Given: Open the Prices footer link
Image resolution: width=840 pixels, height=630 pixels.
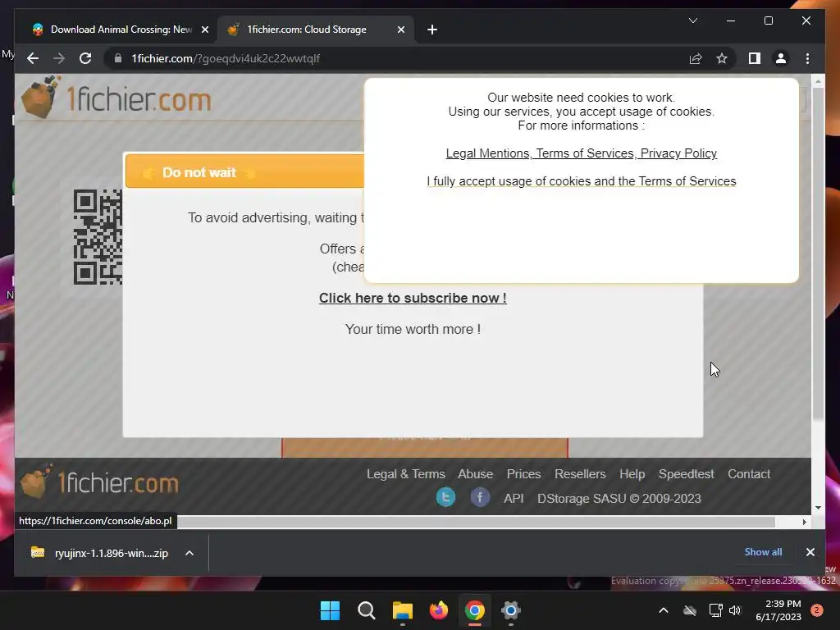Looking at the screenshot, I should coord(523,474).
